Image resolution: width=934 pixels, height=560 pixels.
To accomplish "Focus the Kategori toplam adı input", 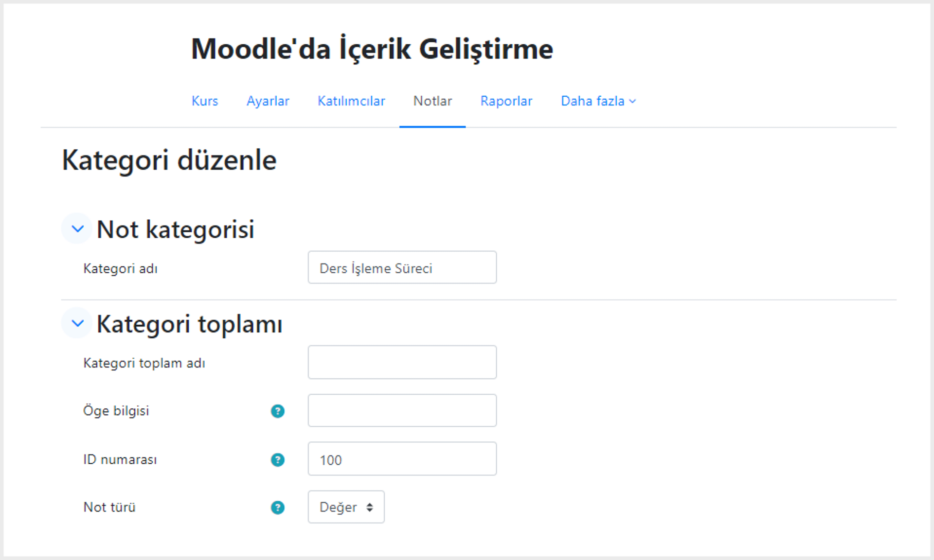I will [402, 362].
